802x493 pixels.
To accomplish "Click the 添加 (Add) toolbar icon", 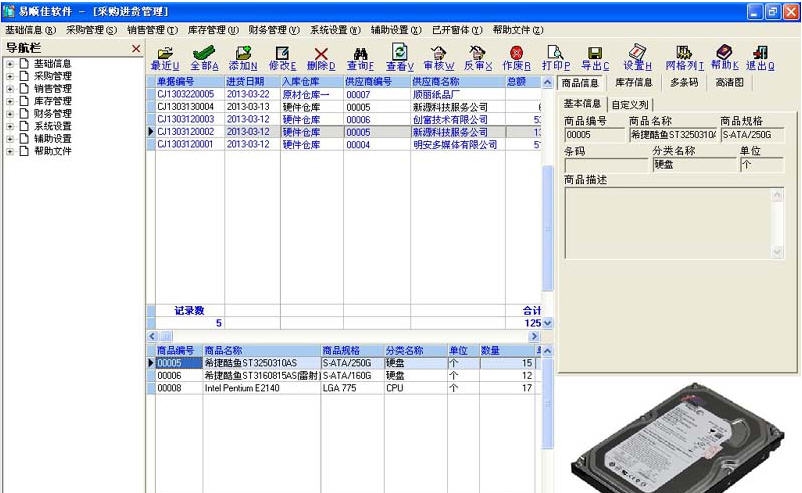I will (x=243, y=53).
